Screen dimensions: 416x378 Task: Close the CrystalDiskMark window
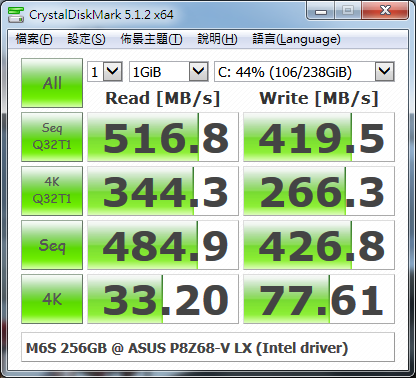pos(385,11)
